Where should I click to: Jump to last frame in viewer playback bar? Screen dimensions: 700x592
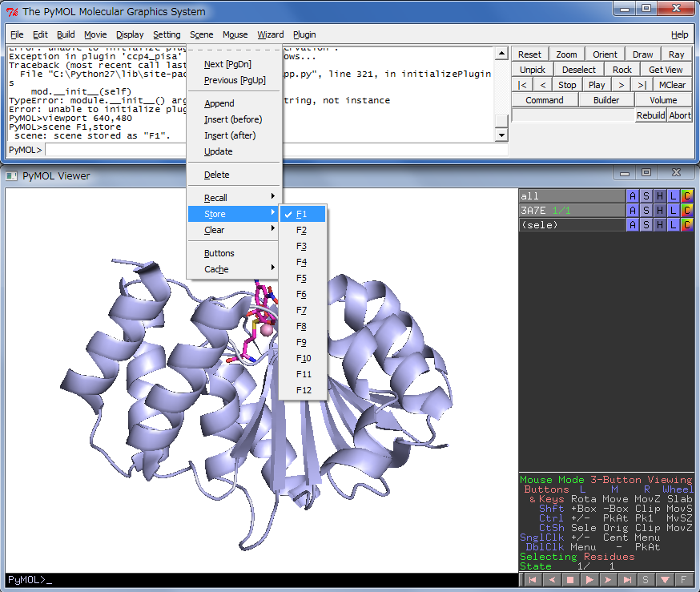point(628,579)
